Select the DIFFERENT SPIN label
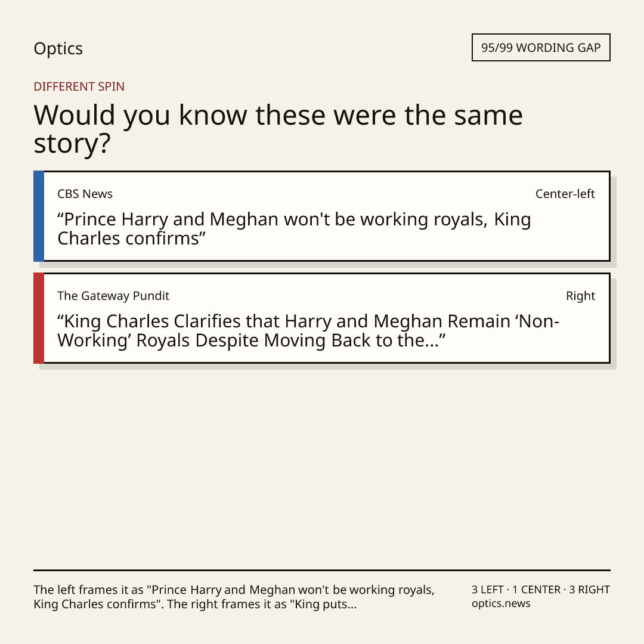Viewport: 644px width, 644px height. (x=79, y=86)
